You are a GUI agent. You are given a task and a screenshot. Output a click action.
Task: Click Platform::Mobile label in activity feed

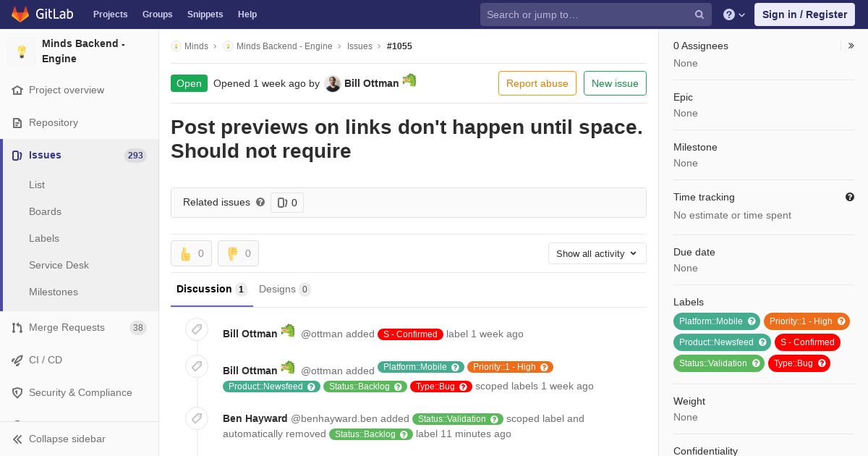point(421,367)
